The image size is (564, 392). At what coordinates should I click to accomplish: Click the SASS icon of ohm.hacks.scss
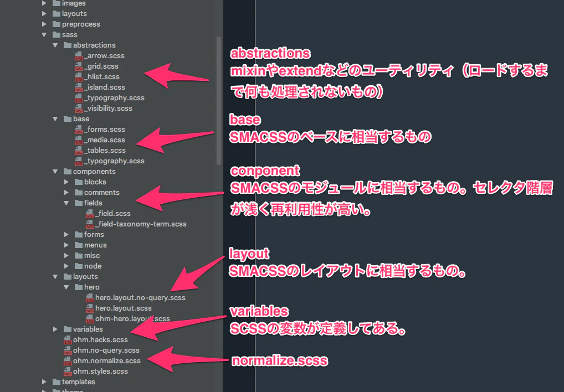(68, 340)
